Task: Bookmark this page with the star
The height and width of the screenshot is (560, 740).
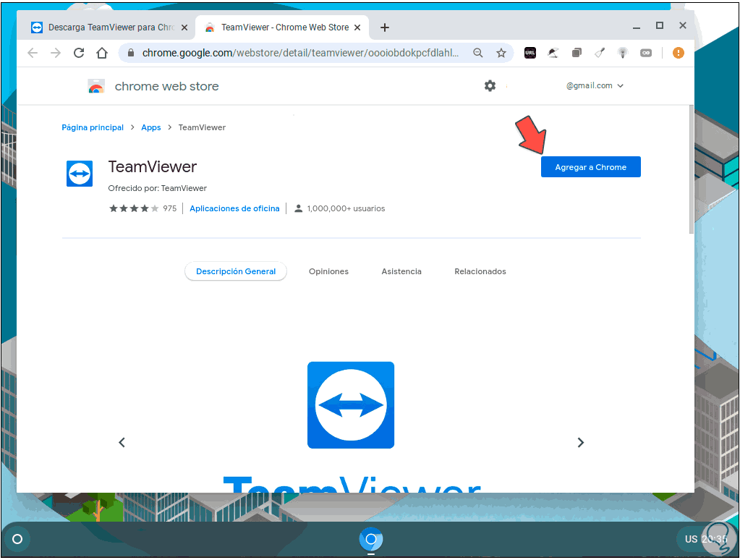Action: (501, 53)
